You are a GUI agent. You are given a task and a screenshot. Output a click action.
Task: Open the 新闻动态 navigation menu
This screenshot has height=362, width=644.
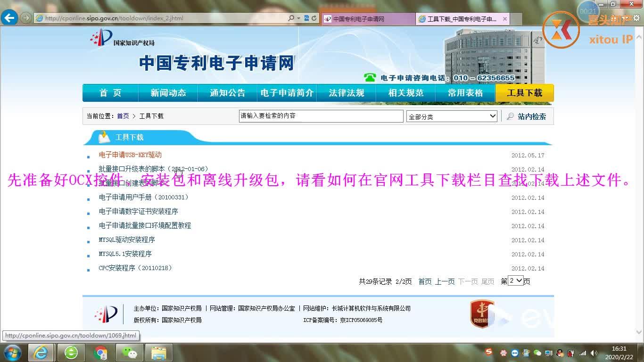pos(168,93)
